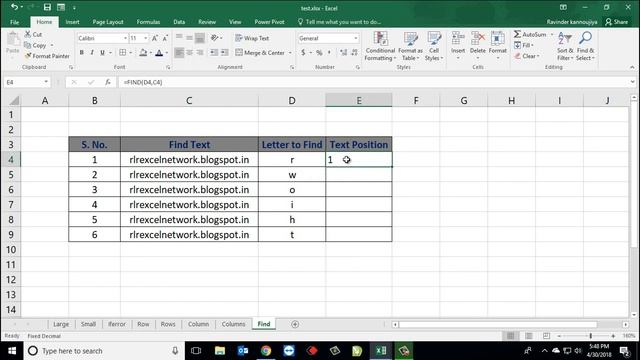
Task: Select cell D5 containing letter w
Action: (x=292, y=175)
